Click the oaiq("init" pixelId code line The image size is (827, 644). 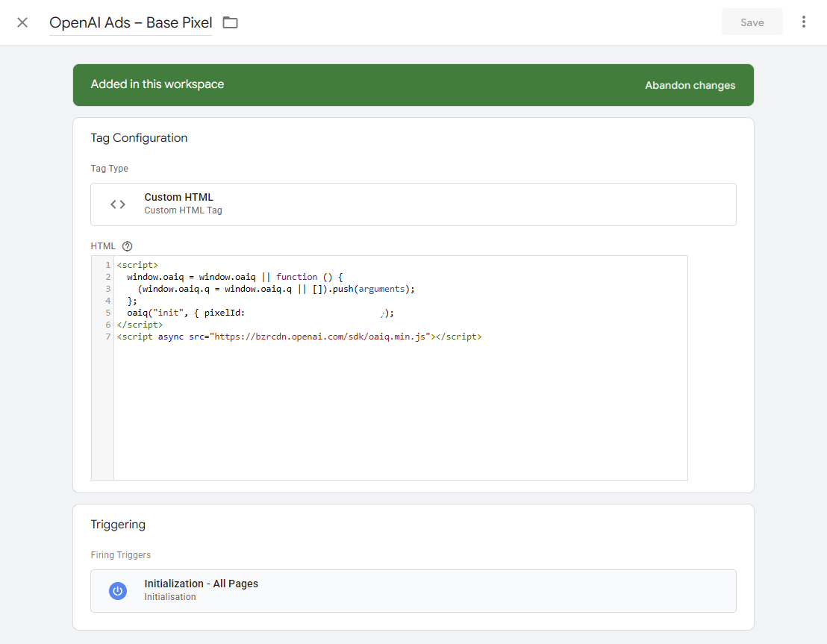(x=260, y=313)
